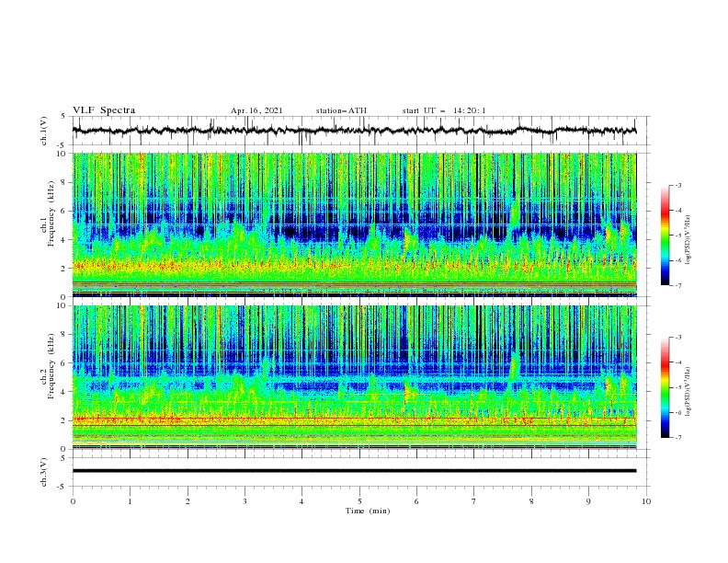Click the '-7' value on lower color bar

tap(677, 437)
